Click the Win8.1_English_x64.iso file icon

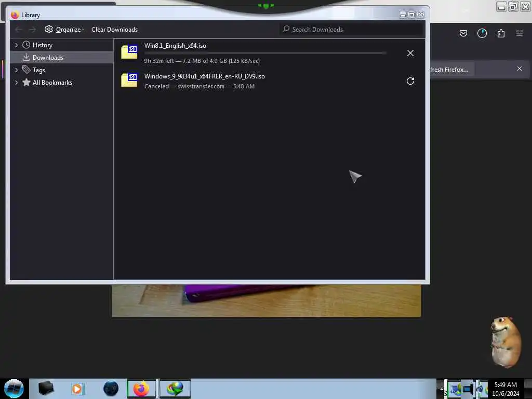(x=129, y=52)
